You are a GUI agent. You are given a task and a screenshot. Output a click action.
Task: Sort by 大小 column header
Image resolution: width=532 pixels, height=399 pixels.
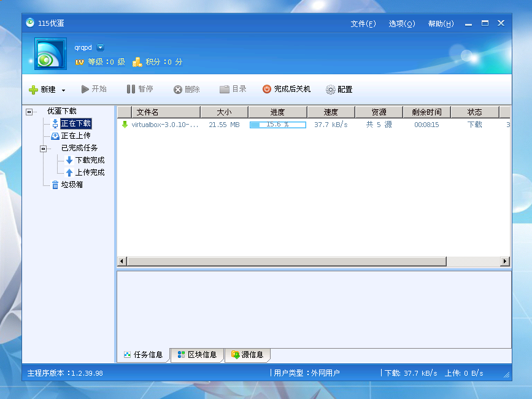point(224,112)
